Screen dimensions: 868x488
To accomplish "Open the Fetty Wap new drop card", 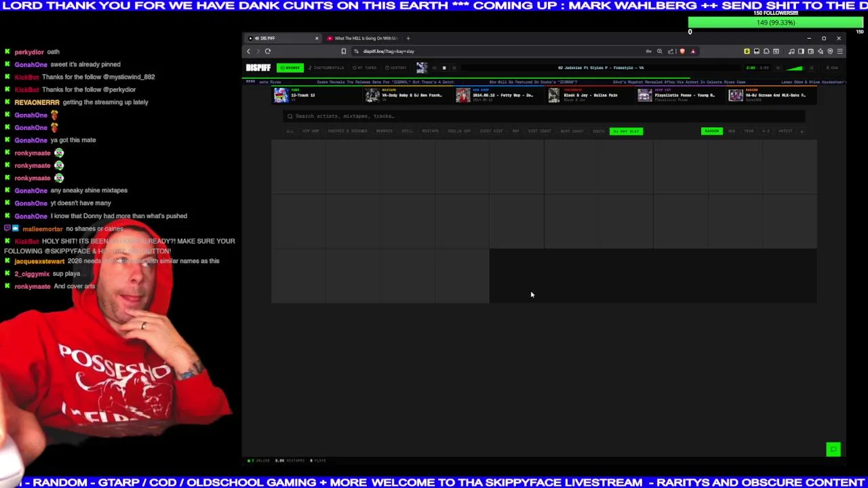I will point(498,95).
